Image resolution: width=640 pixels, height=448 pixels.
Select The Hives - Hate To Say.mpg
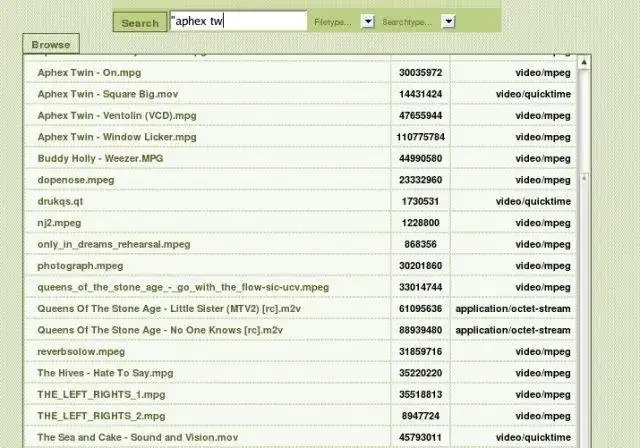(x=105, y=373)
